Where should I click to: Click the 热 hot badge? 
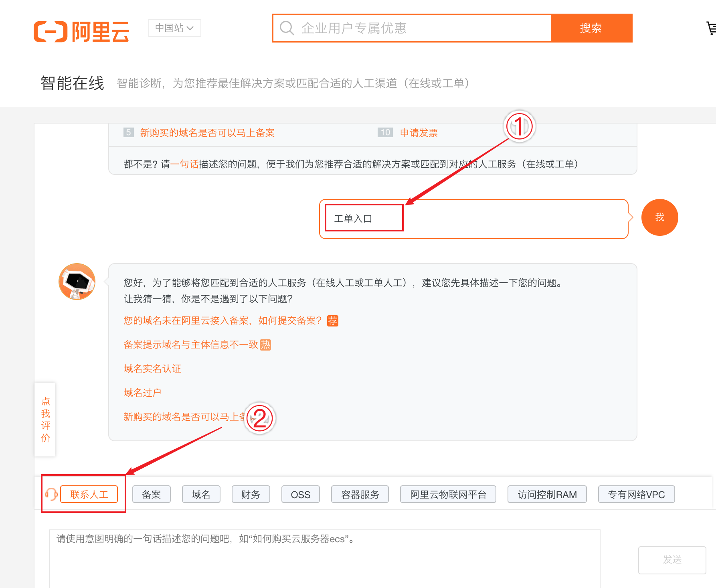click(x=265, y=345)
